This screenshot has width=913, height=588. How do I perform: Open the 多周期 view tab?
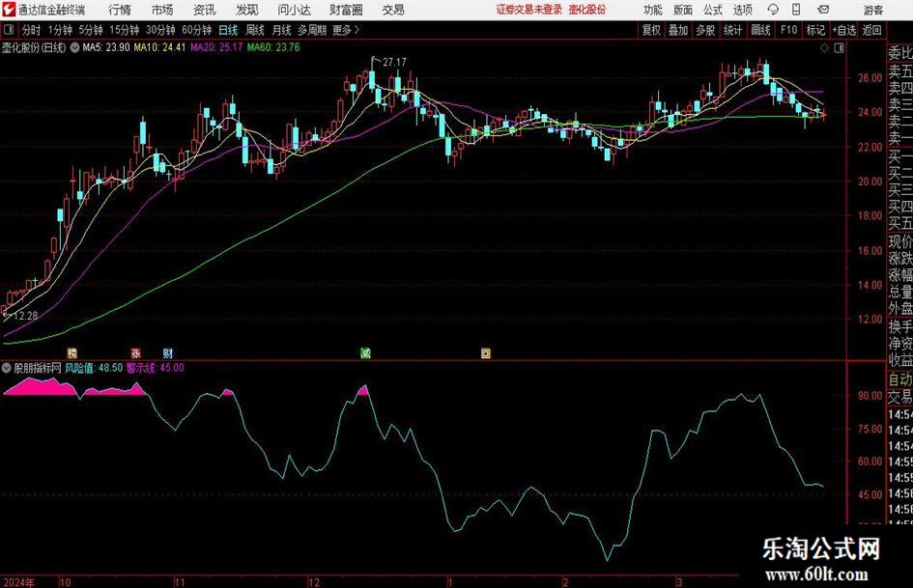coord(312,30)
